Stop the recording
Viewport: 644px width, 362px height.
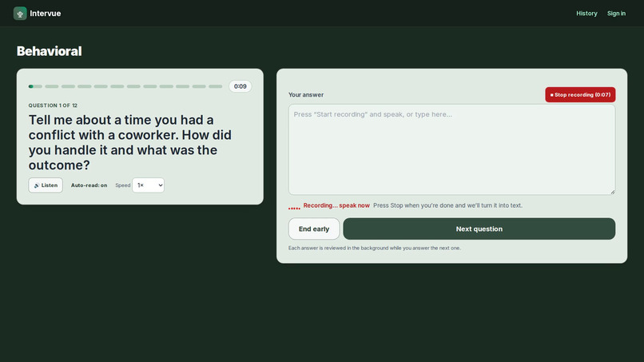tap(580, 94)
